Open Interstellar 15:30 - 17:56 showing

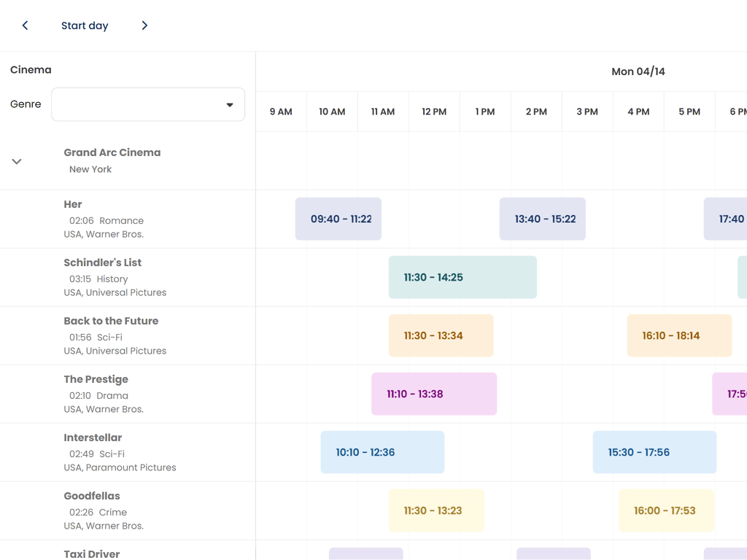click(x=654, y=452)
